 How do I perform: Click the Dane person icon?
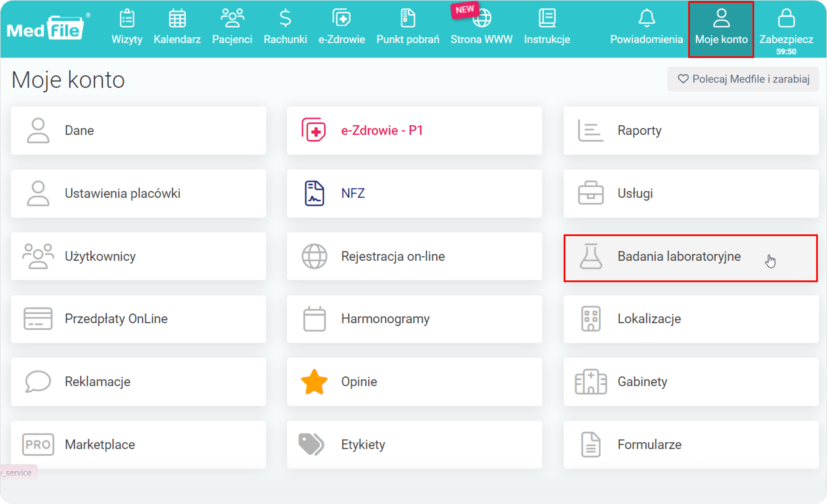coord(38,130)
